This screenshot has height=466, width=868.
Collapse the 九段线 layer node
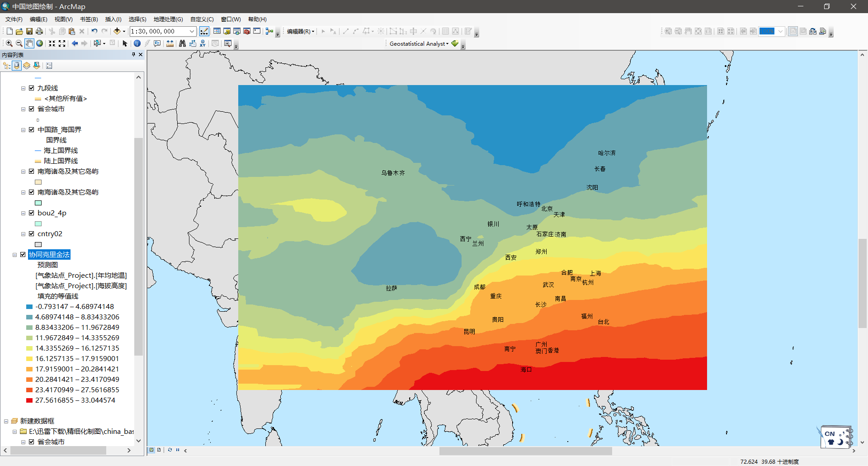(x=23, y=88)
